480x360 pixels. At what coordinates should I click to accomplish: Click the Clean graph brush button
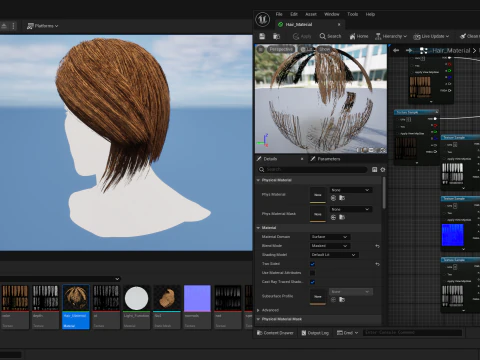point(469,36)
